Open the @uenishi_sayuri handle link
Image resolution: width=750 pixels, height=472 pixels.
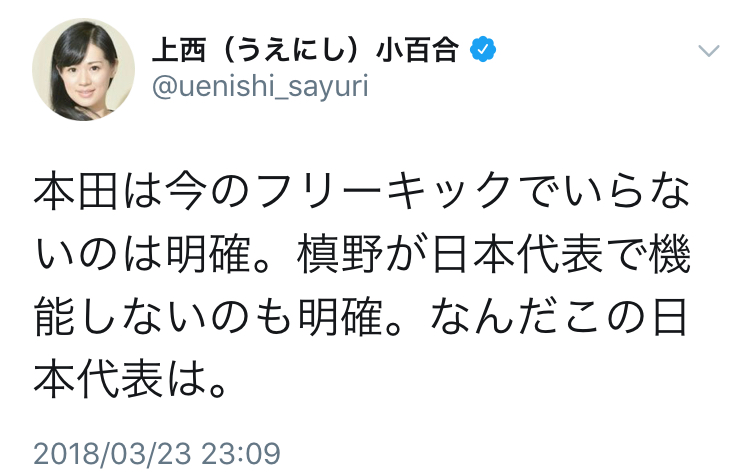[258, 87]
